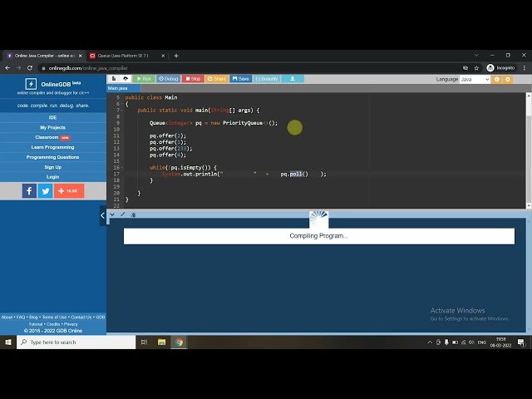Open editor settings gear icon
The height and width of the screenshot is (399, 532).
pyautogui.click(x=508, y=80)
